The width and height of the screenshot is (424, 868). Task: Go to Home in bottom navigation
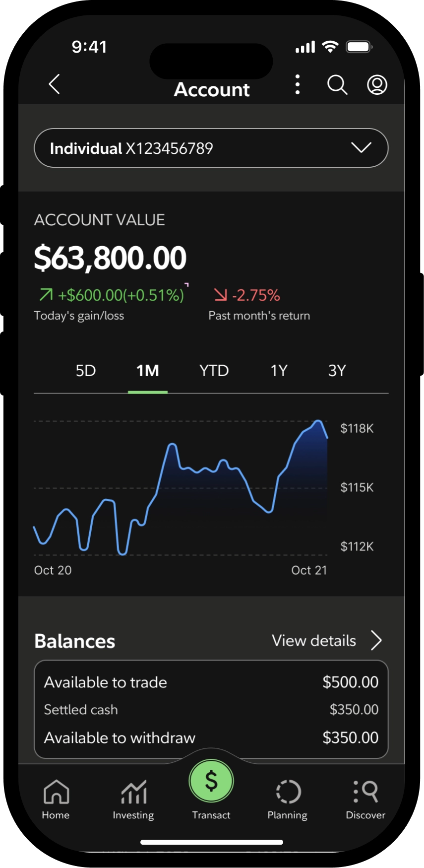click(x=56, y=799)
